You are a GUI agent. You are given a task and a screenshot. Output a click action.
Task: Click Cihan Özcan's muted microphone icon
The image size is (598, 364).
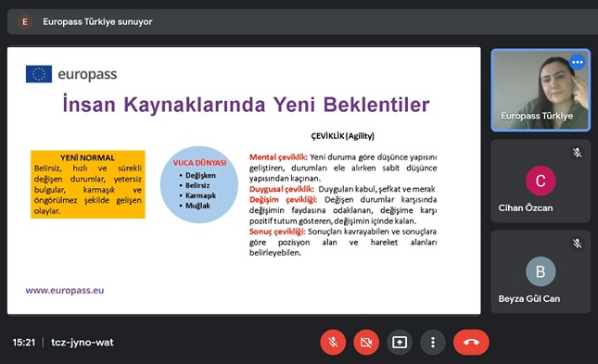coord(577,153)
